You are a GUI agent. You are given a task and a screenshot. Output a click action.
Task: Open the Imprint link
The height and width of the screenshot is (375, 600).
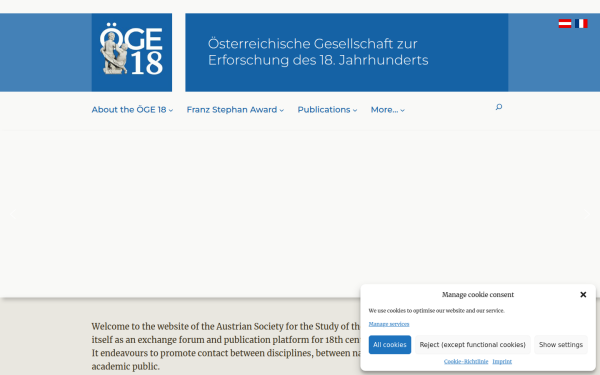(x=502, y=361)
